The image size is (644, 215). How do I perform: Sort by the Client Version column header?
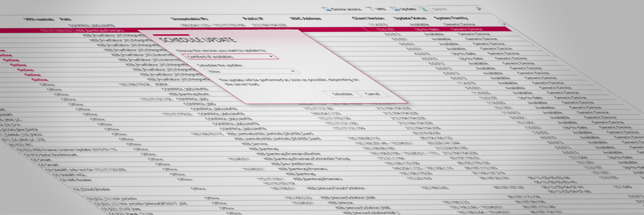tap(368, 18)
